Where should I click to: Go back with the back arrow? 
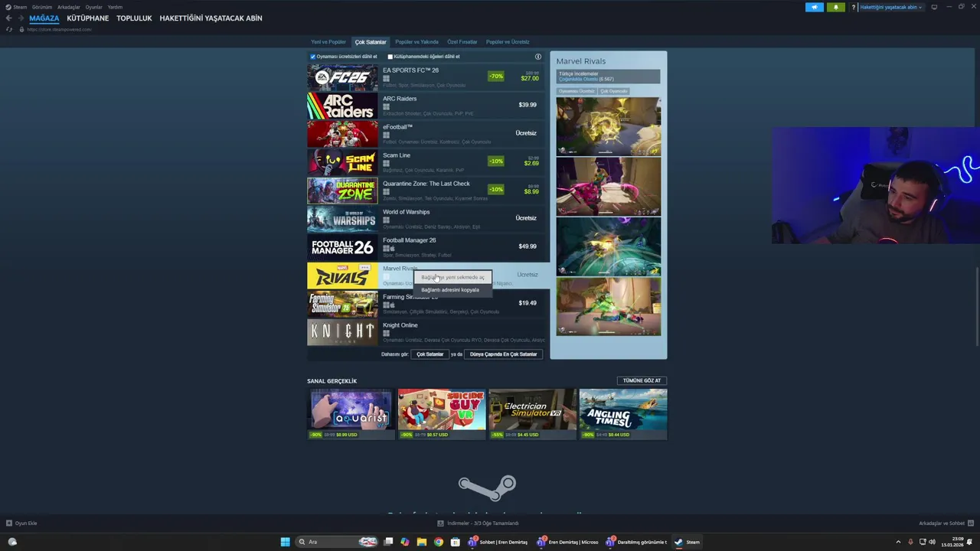(8, 18)
